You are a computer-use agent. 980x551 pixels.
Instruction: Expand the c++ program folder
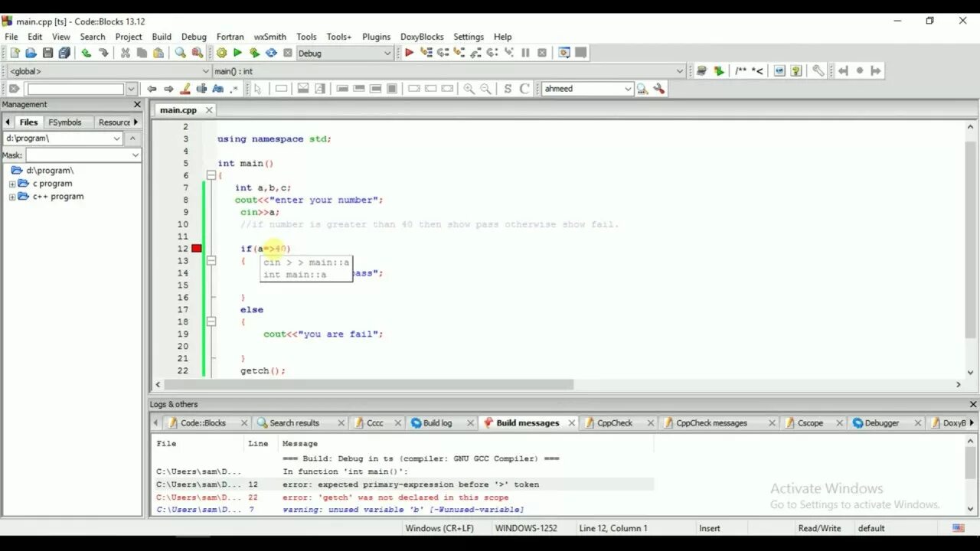pyautogui.click(x=12, y=197)
